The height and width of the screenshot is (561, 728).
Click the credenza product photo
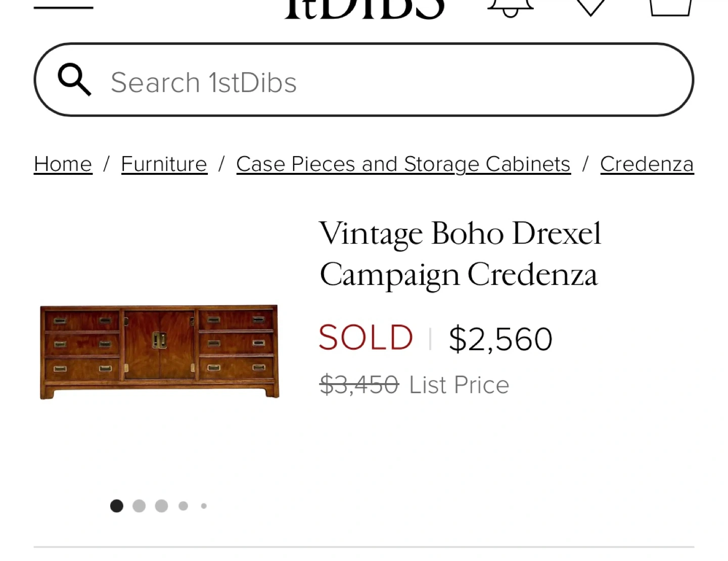coord(159,352)
